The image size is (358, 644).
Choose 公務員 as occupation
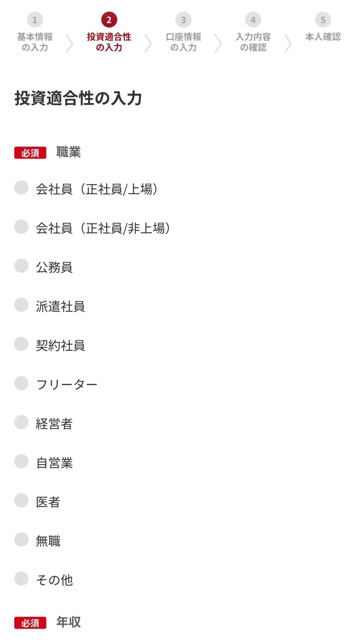pyautogui.click(x=21, y=266)
